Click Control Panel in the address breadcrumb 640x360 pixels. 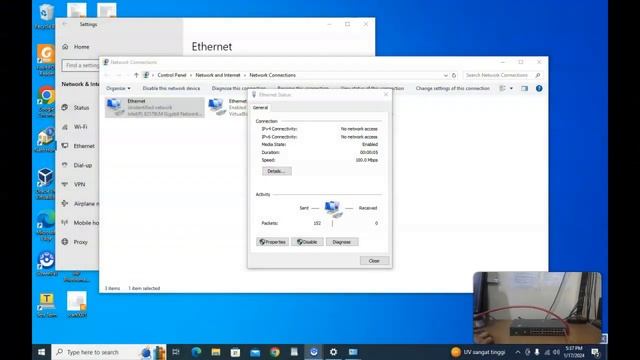coord(172,75)
